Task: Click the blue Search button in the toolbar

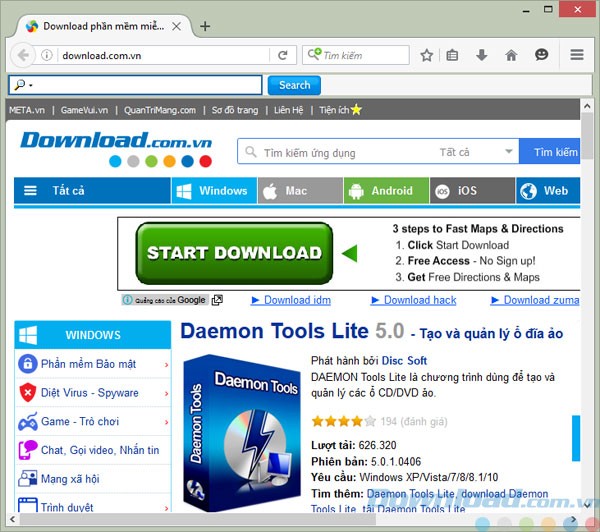Action: pyautogui.click(x=294, y=85)
